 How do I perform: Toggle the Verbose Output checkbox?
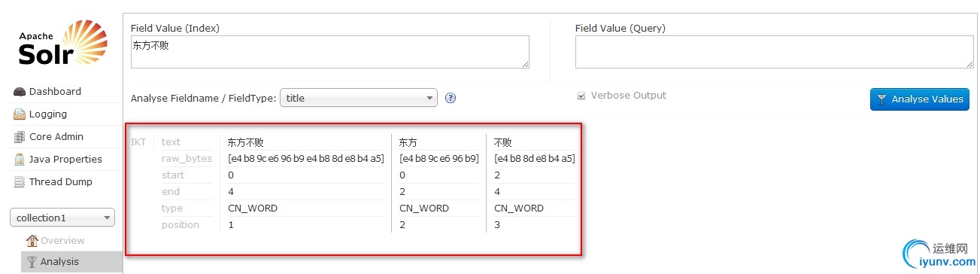tap(581, 96)
